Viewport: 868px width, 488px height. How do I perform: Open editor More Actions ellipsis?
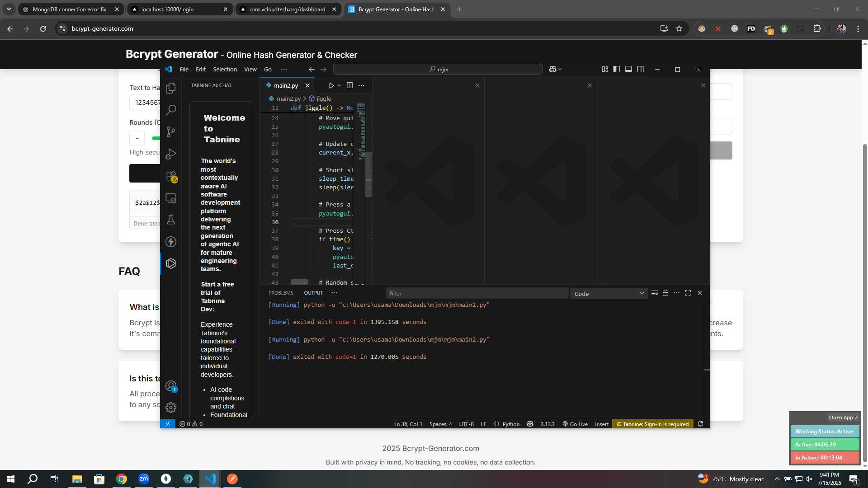[x=361, y=85]
